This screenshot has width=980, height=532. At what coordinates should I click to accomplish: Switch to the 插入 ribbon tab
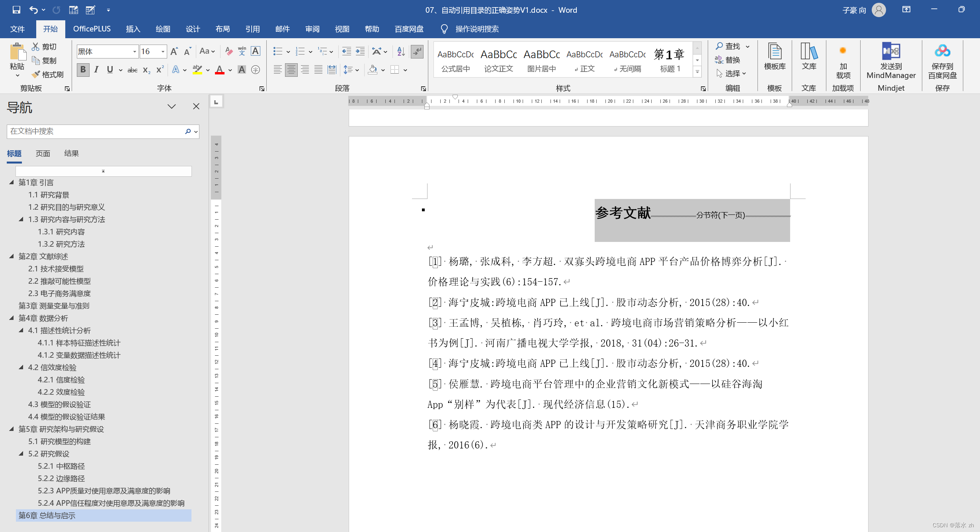tap(133, 29)
